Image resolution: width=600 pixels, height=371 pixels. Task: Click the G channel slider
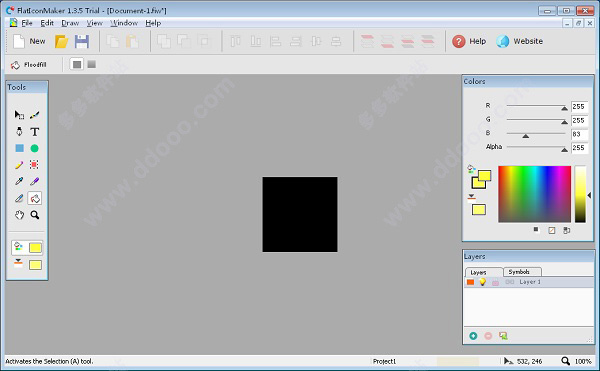coord(536,120)
